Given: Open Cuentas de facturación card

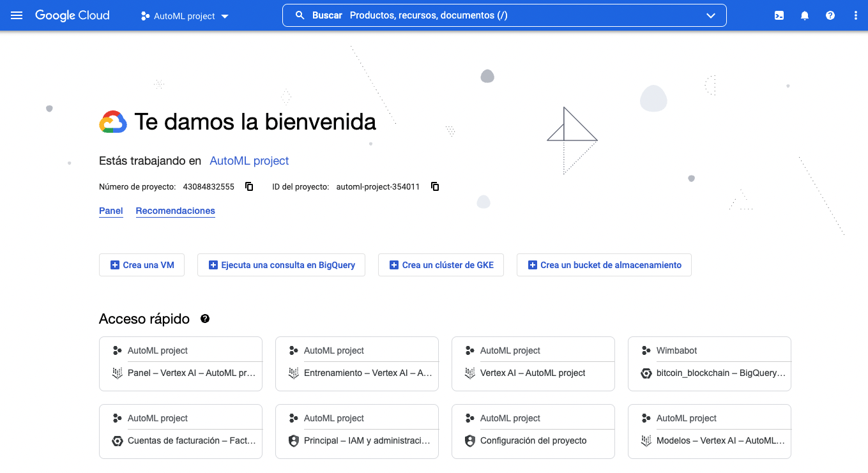Looking at the screenshot, I should 181,432.
